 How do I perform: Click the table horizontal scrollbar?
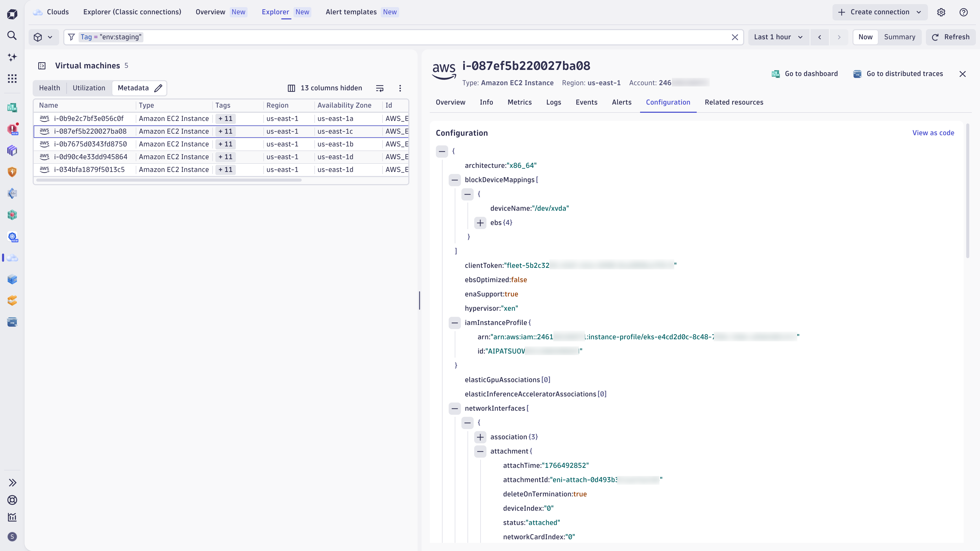169,180
